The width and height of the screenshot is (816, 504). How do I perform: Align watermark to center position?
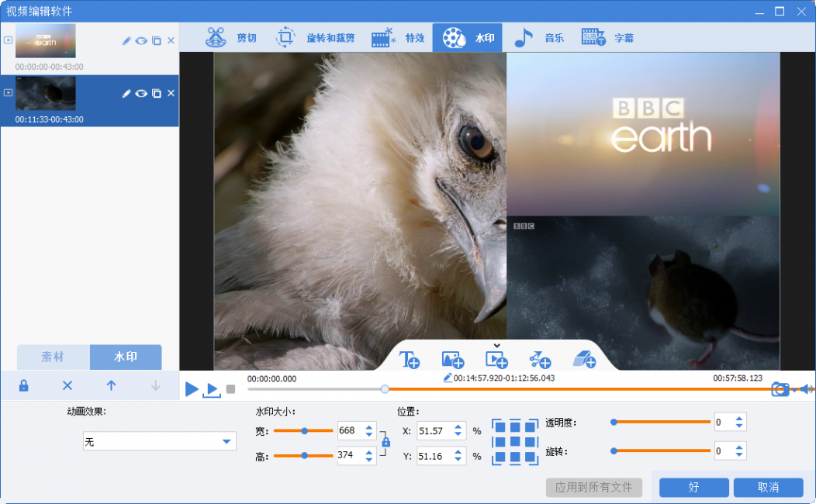point(515,442)
